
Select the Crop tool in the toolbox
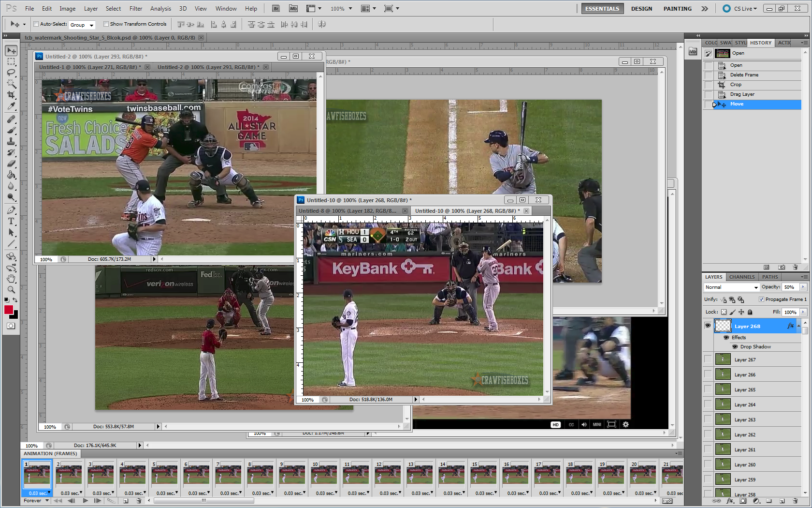point(12,95)
